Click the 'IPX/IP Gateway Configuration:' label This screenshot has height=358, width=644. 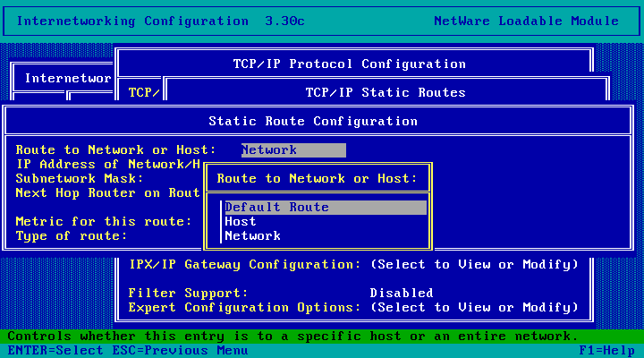[x=245, y=265]
